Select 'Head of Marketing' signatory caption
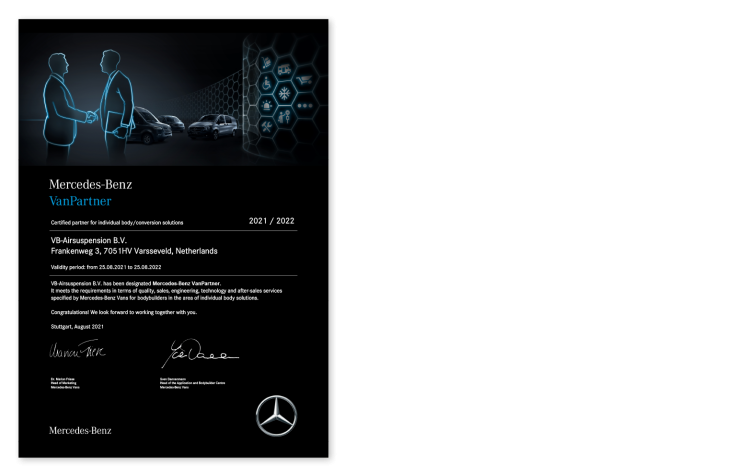 [x=63, y=383]
